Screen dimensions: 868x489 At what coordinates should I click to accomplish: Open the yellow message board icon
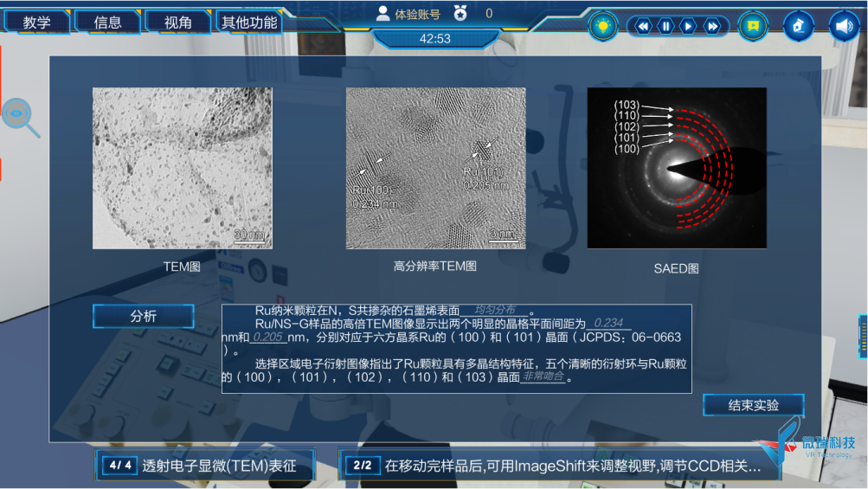[x=753, y=26]
